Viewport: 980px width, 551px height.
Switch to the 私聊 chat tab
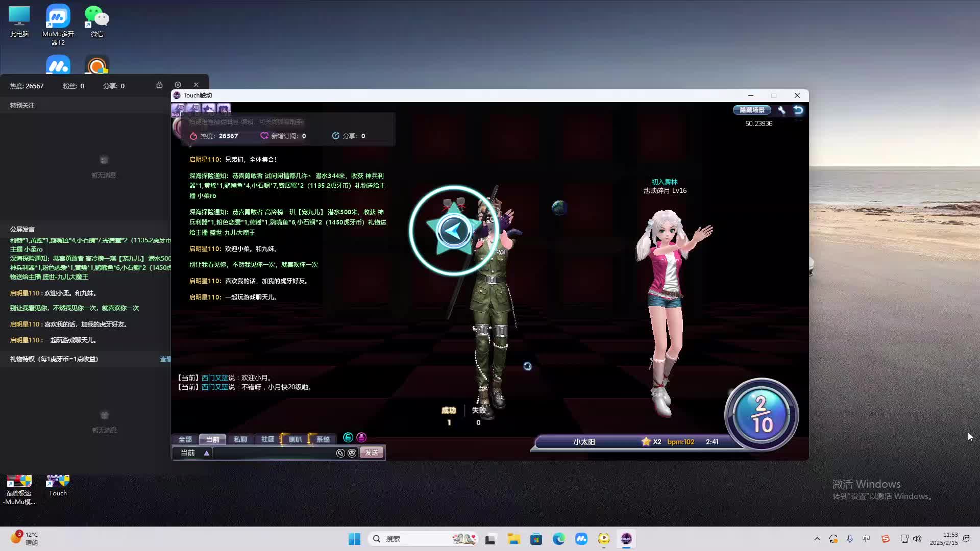click(x=240, y=439)
